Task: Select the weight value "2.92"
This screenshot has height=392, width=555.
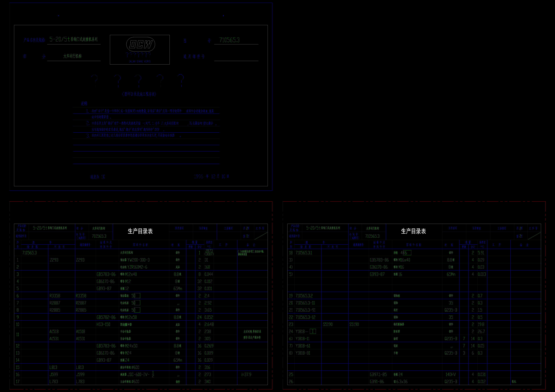Action: (x=208, y=303)
